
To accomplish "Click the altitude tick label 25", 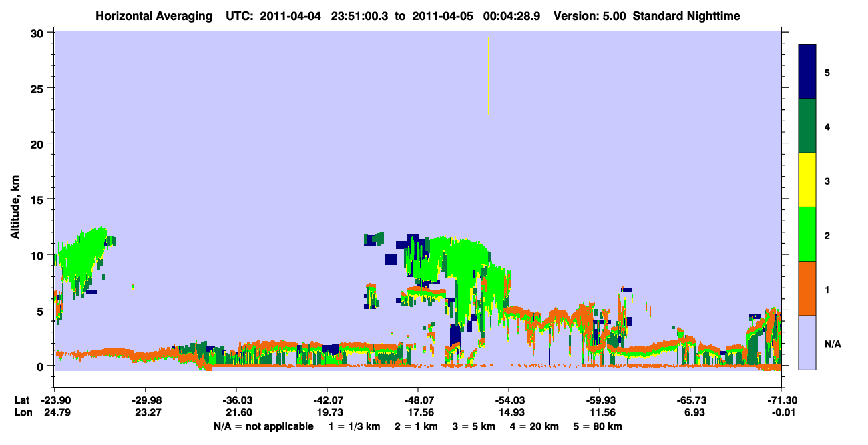I will pos(39,88).
